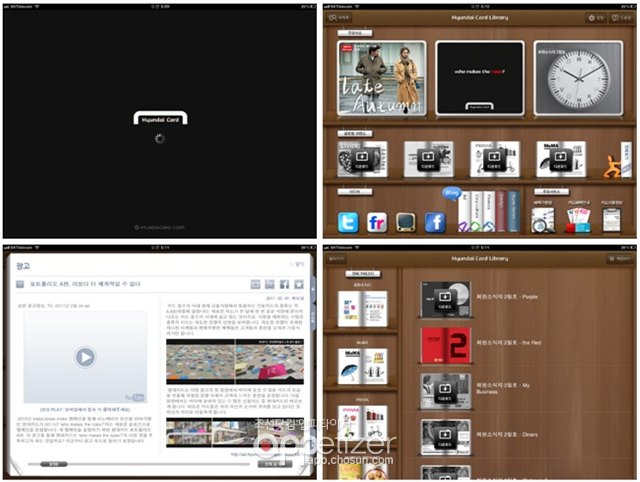This screenshot has width=640, height=482.
Task: Download the PRIVIA magazine on middle shelf
Action: pos(494,160)
